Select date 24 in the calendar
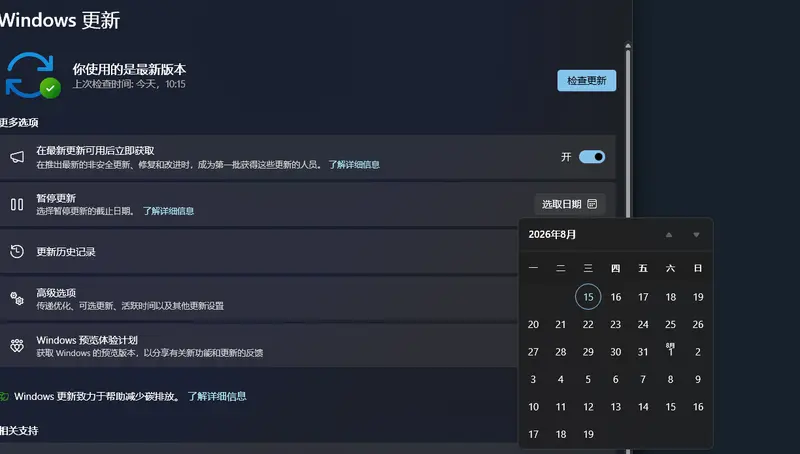Image resolution: width=800 pixels, height=454 pixels. (643, 324)
